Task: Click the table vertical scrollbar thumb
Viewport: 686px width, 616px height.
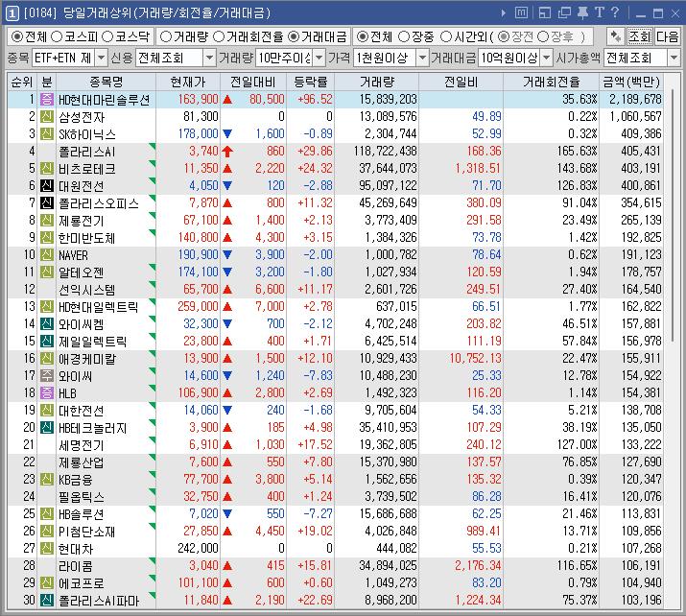Action: pyautogui.click(x=673, y=214)
